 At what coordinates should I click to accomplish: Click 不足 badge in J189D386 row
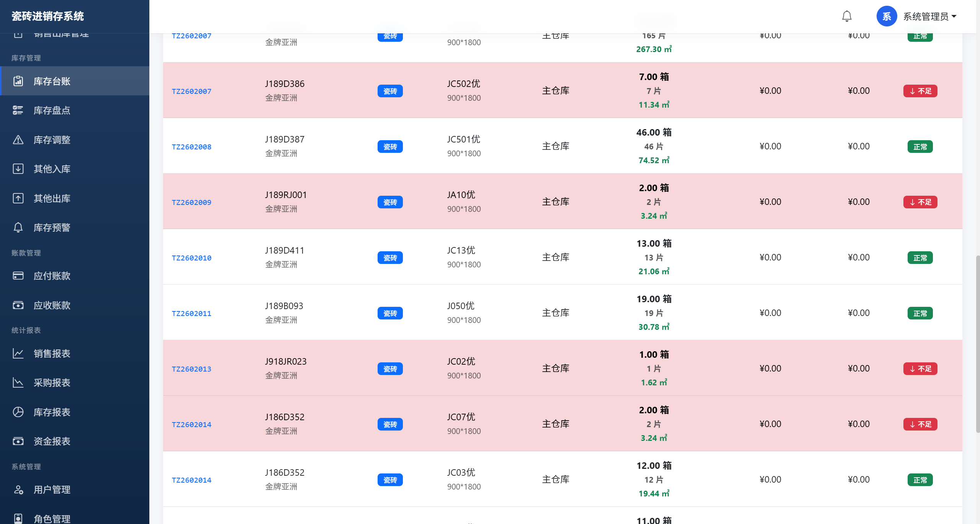click(x=920, y=91)
